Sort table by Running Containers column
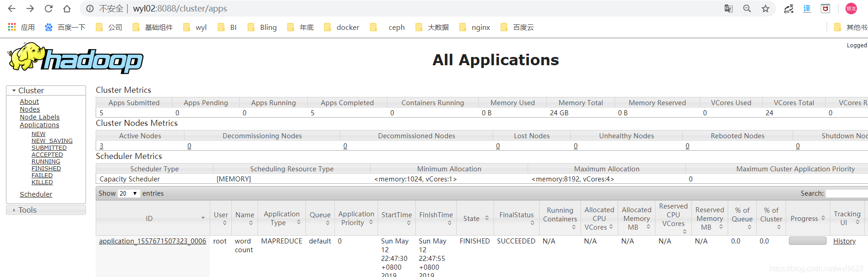 tap(560, 218)
